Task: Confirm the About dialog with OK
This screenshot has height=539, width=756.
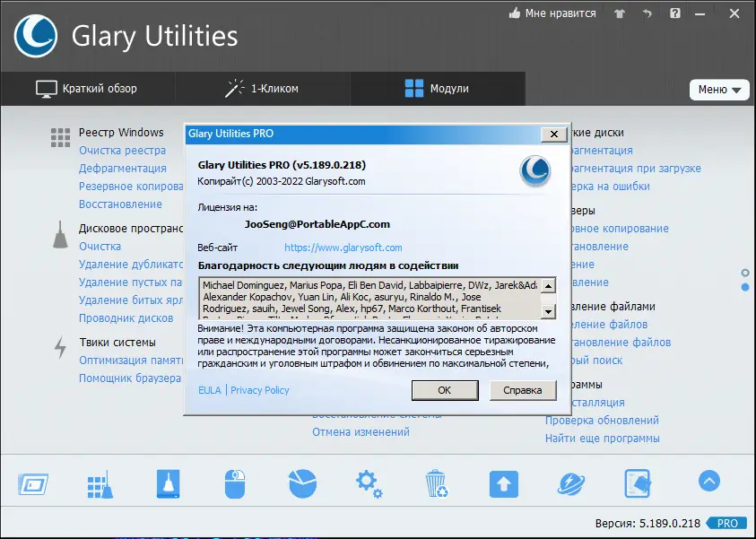Action: [x=445, y=390]
